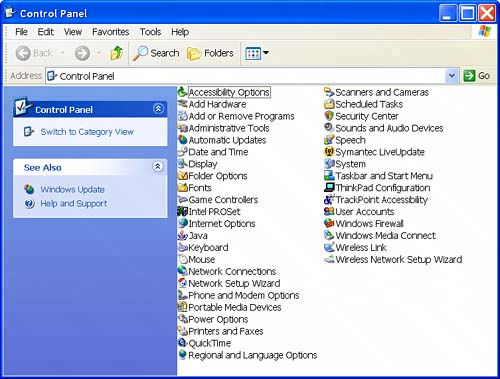The height and width of the screenshot is (379, 500).
Task: Click the Mouse icon
Action: [183, 259]
